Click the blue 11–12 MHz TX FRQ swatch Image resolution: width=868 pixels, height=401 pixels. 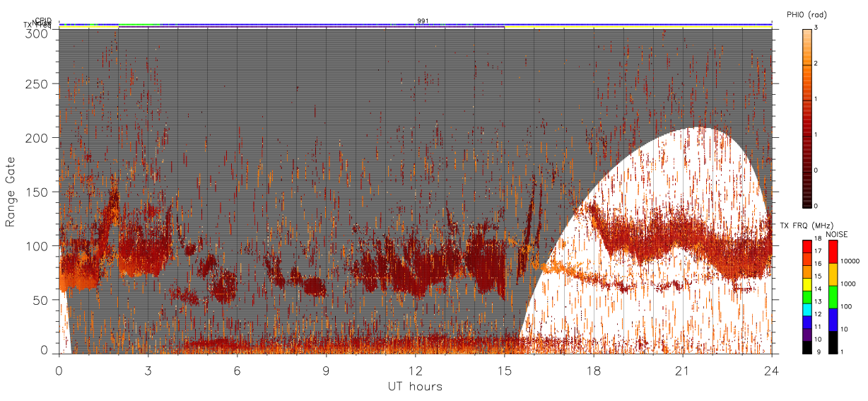click(x=807, y=322)
